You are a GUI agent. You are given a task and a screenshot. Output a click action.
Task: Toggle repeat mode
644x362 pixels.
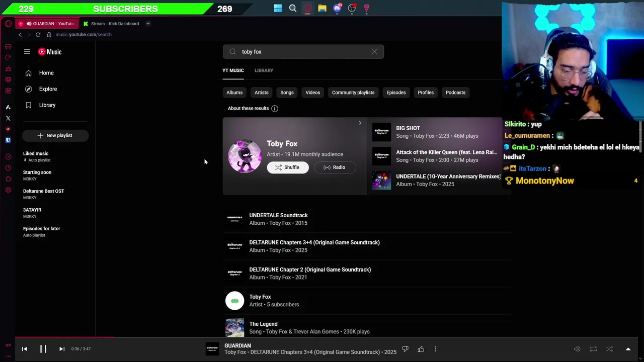pos(593,349)
